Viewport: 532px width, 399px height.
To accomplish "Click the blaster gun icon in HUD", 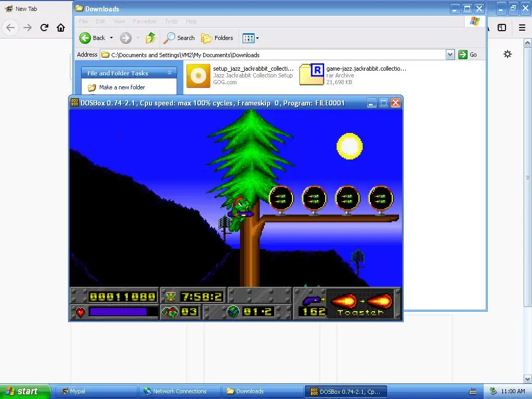I will pos(312,300).
